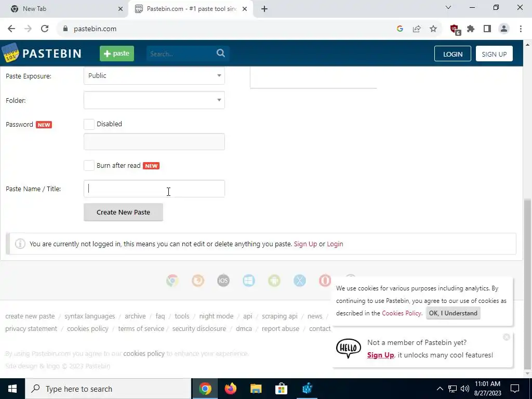Click the search magnifier icon

pos(221,54)
